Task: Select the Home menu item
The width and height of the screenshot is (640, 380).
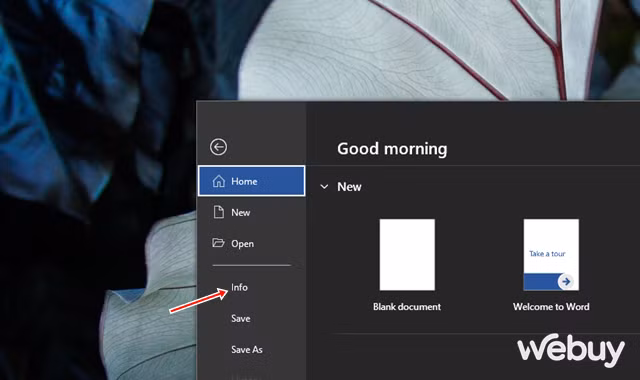Action: (x=251, y=181)
